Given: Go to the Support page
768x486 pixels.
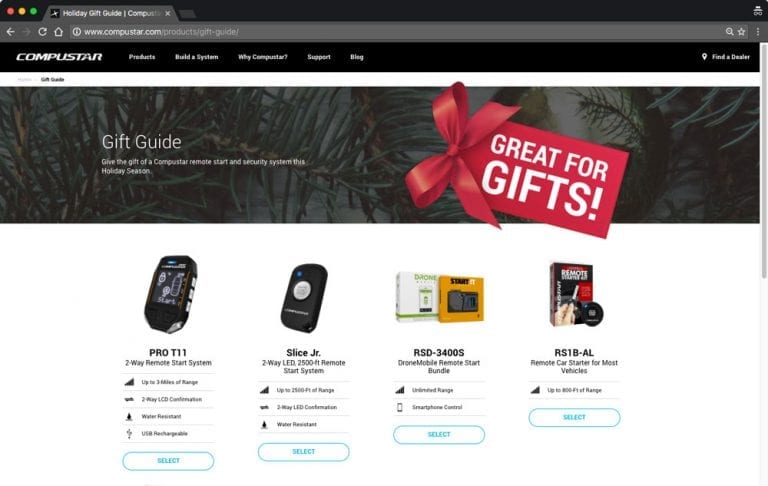Looking at the screenshot, I should [x=319, y=57].
